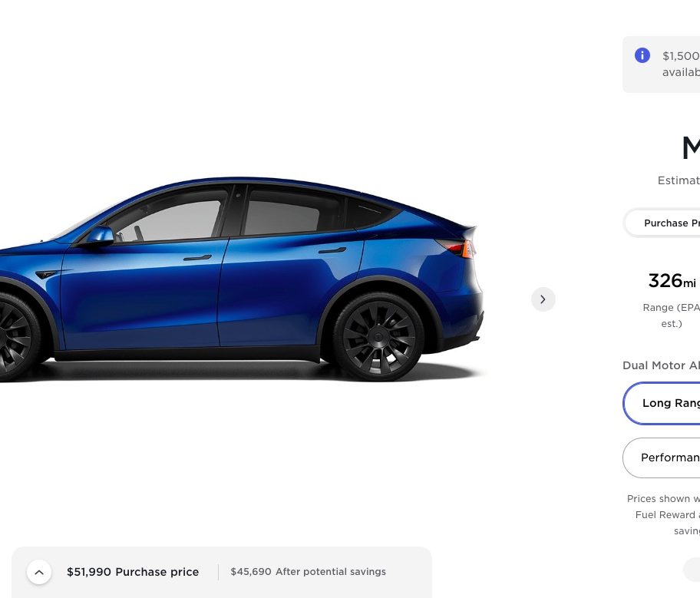This screenshot has height=598, width=700.
Task: Click the blue info icon in banner
Action: click(642, 55)
